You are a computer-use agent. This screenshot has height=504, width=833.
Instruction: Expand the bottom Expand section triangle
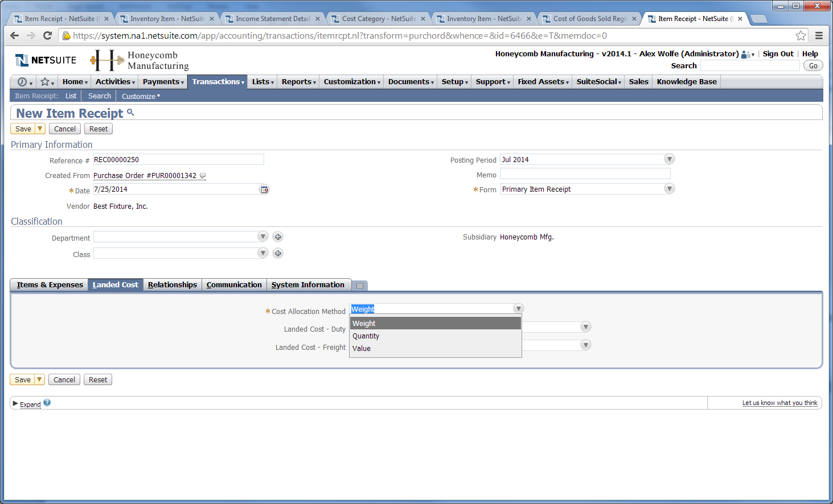pyautogui.click(x=15, y=403)
